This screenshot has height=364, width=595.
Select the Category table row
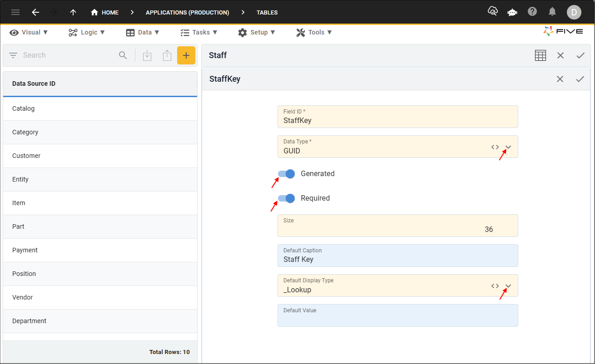point(100,132)
